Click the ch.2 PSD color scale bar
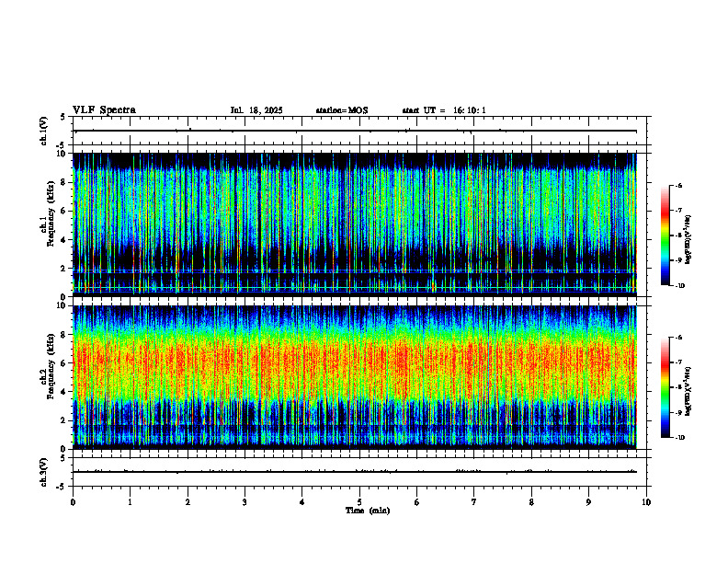This screenshot has width=728, height=563. tap(665, 387)
